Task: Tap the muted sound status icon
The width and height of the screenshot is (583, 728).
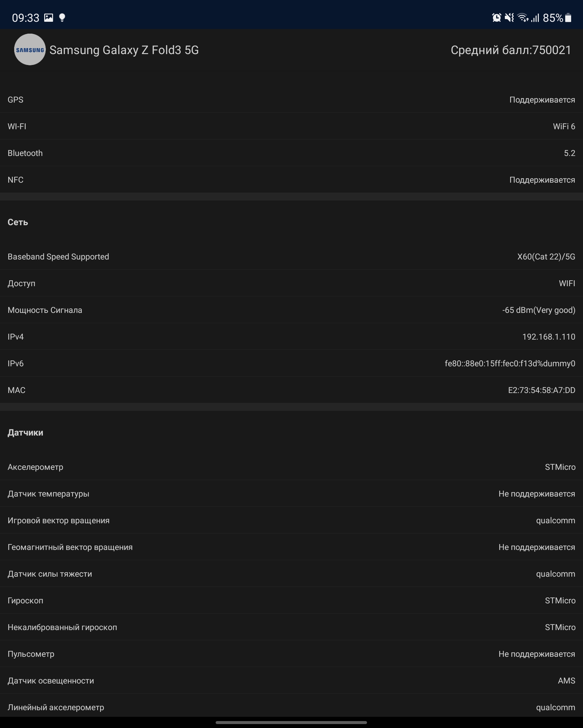Action: 509,17
